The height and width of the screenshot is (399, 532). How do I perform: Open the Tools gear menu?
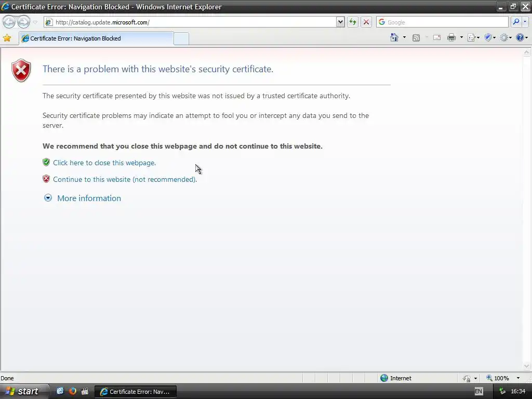pyautogui.click(x=505, y=37)
